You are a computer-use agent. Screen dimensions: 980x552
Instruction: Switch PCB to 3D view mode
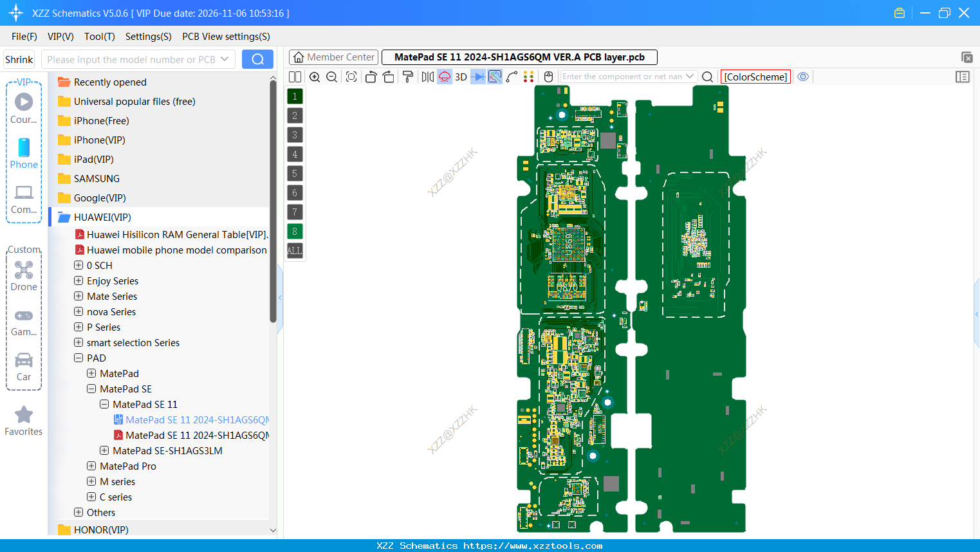click(461, 77)
